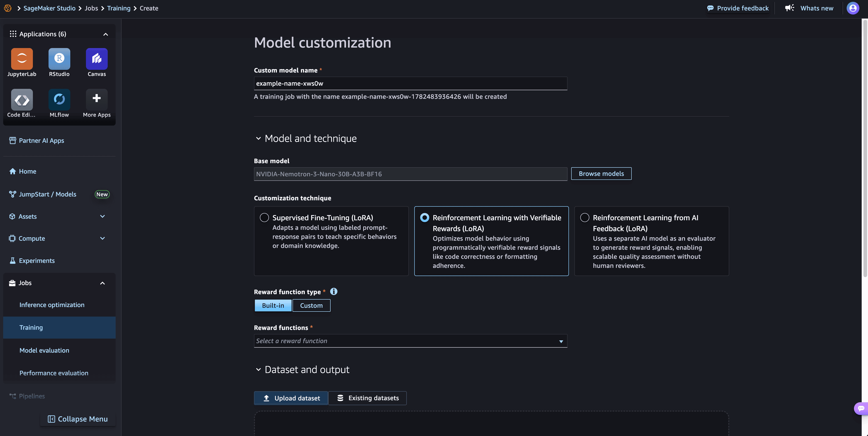Collapse the Dataset and output section
The height and width of the screenshot is (436, 868).
[x=258, y=370]
